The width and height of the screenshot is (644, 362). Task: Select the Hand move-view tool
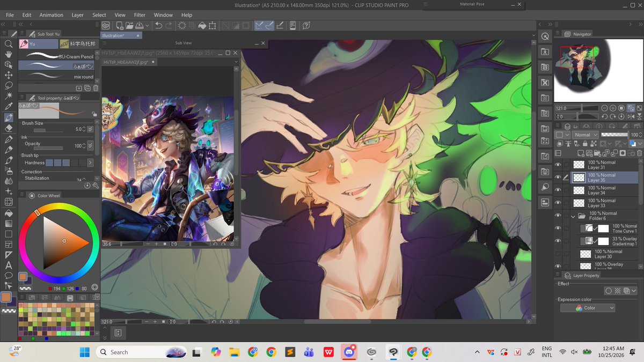[x=9, y=54]
